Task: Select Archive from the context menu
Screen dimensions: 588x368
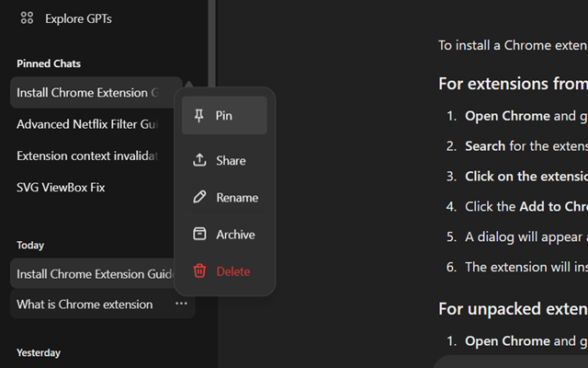Action: [235, 235]
